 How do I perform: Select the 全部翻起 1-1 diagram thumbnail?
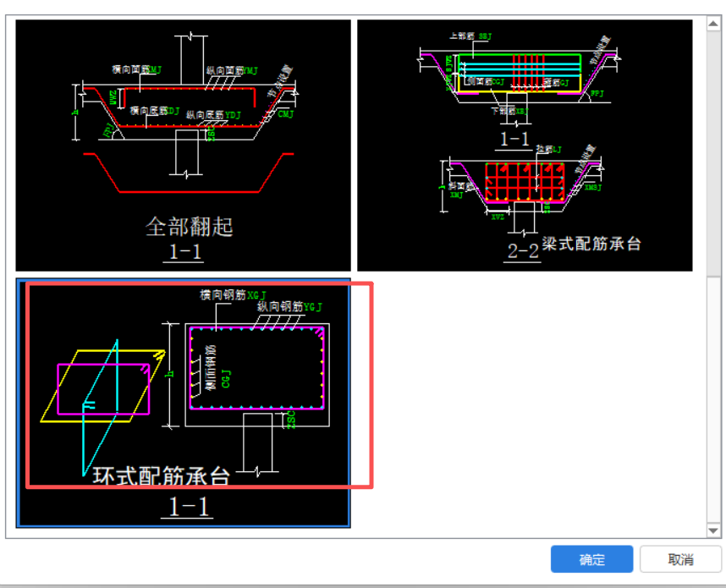[184, 146]
